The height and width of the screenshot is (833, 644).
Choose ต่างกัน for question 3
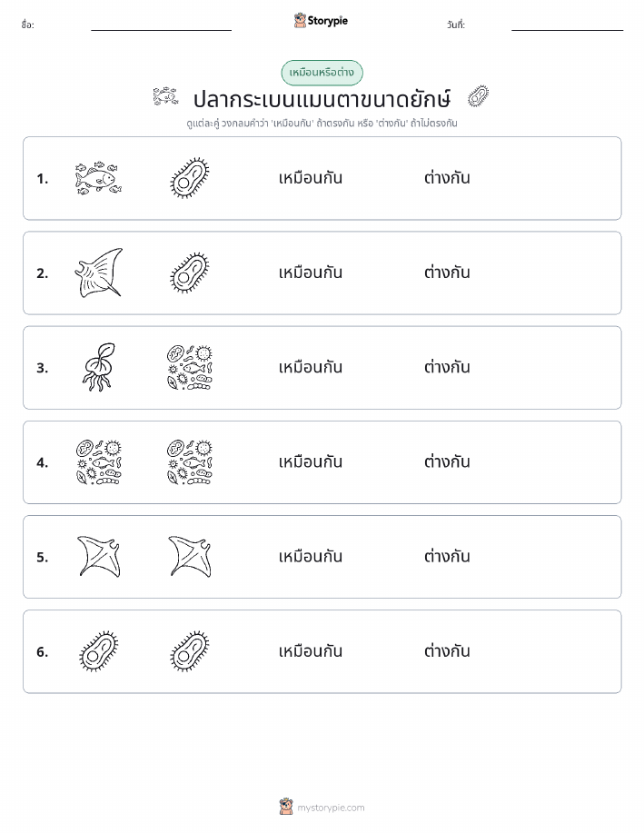(x=447, y=367)
